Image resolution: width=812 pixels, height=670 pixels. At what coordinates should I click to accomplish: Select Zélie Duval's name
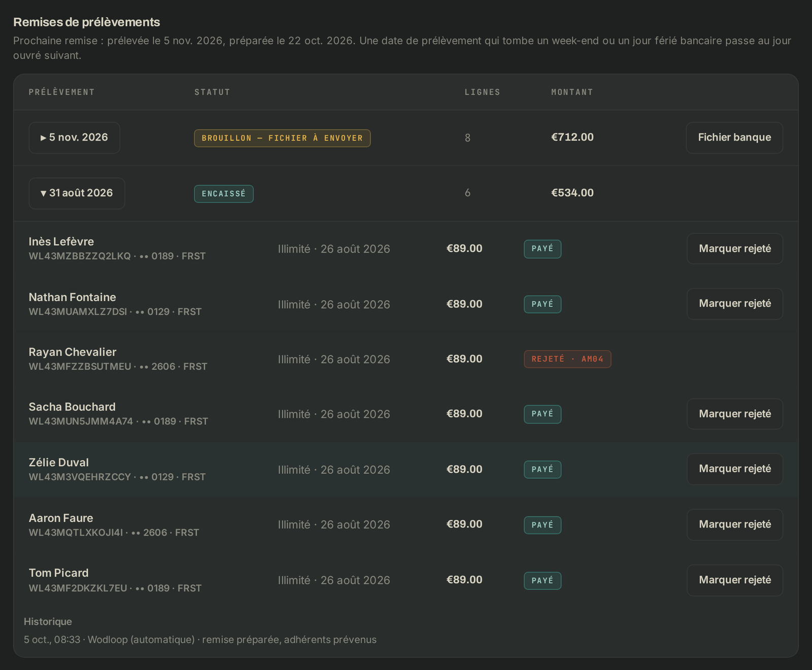pos(59,463)
